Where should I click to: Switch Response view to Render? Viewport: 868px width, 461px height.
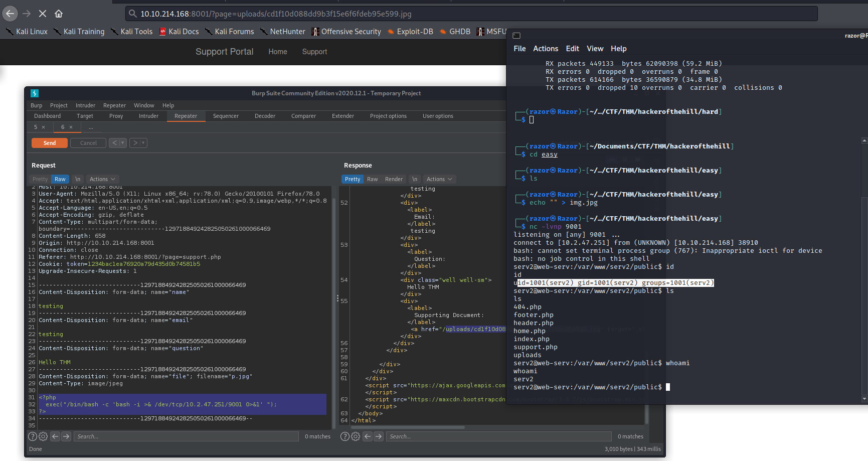394,179
